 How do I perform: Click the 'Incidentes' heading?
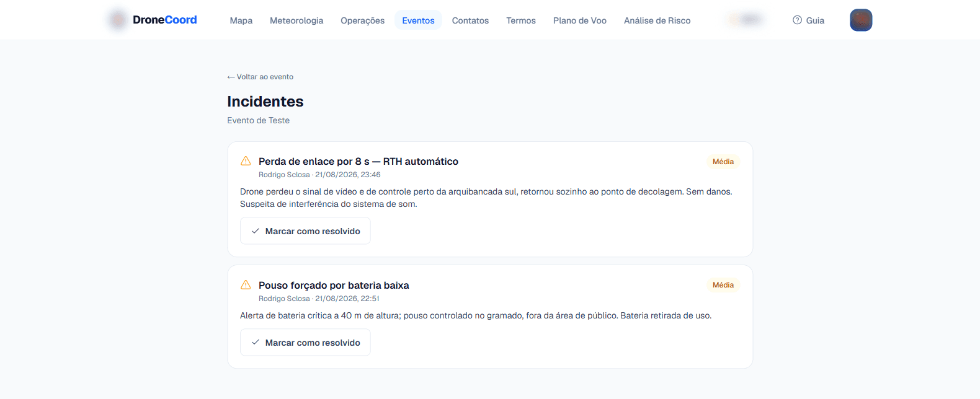pyautogui.click(x=265, y=102)
